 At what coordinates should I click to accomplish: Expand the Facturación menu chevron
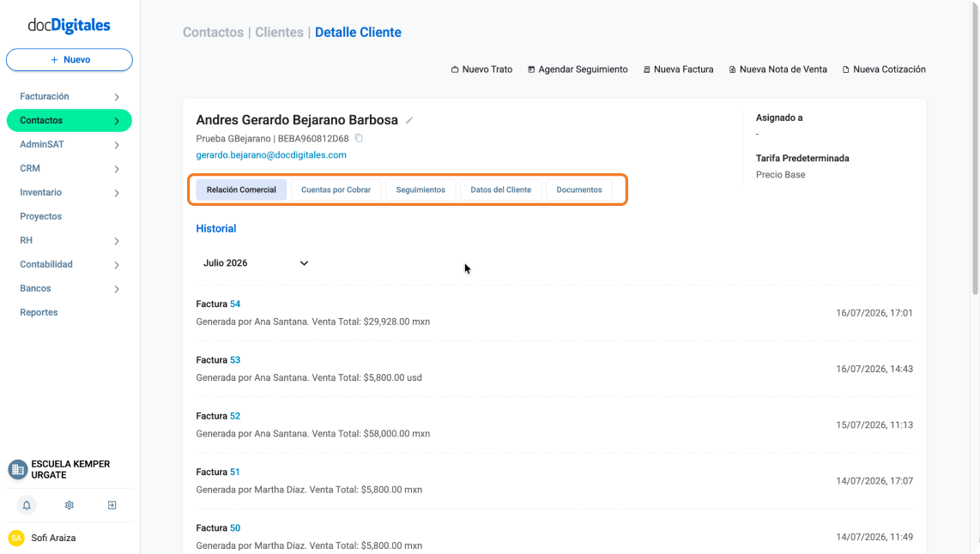[117, 97]
